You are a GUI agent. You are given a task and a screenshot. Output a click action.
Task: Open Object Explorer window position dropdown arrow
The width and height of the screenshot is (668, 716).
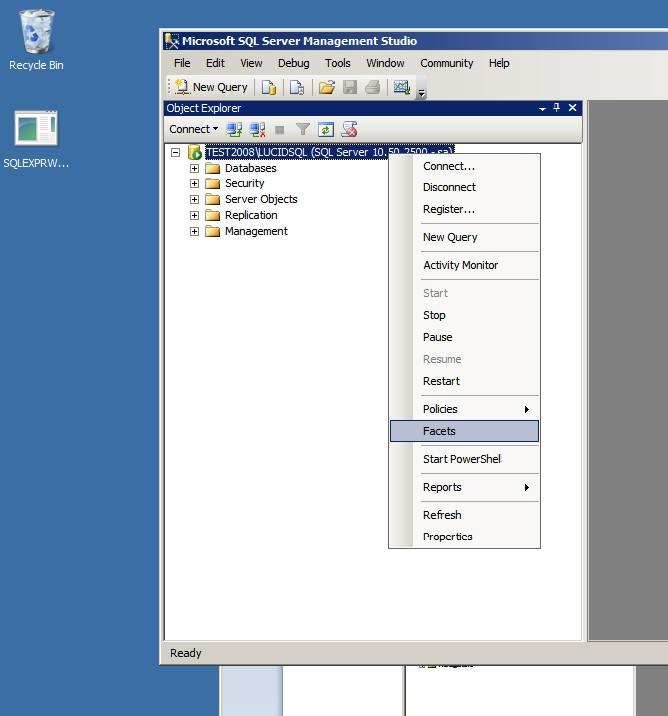pyautogui.click(x=542, y=109)
